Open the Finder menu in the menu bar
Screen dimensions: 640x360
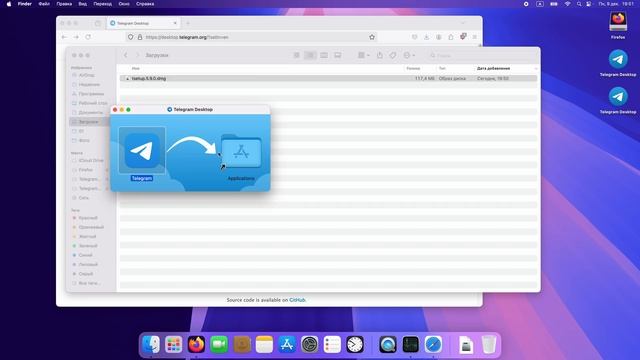point(24,4)
